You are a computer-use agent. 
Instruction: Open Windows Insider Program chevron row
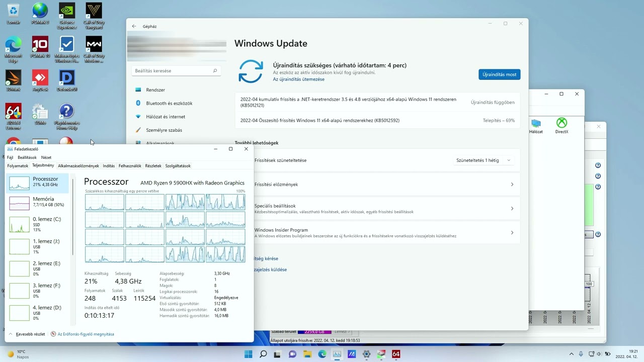(377, 233)
